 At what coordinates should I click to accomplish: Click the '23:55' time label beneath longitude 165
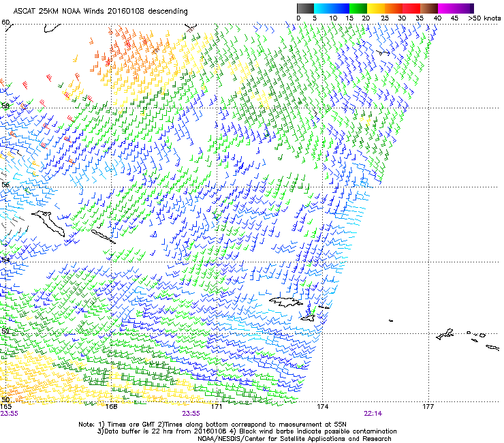coord(9,414)
